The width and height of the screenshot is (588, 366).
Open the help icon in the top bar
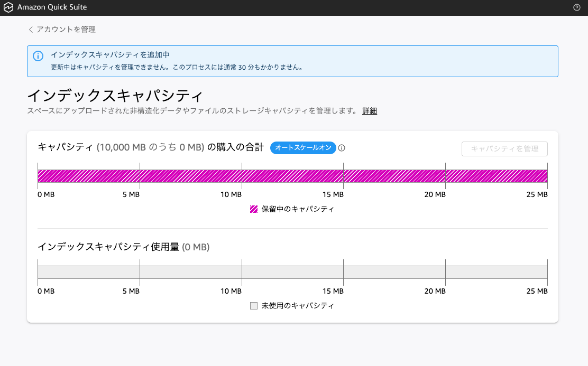click(577, 8)
